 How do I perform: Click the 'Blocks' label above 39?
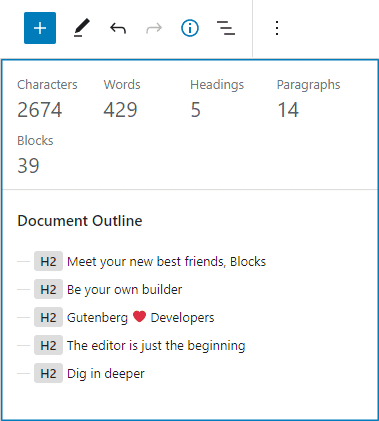tap(35, 141)
